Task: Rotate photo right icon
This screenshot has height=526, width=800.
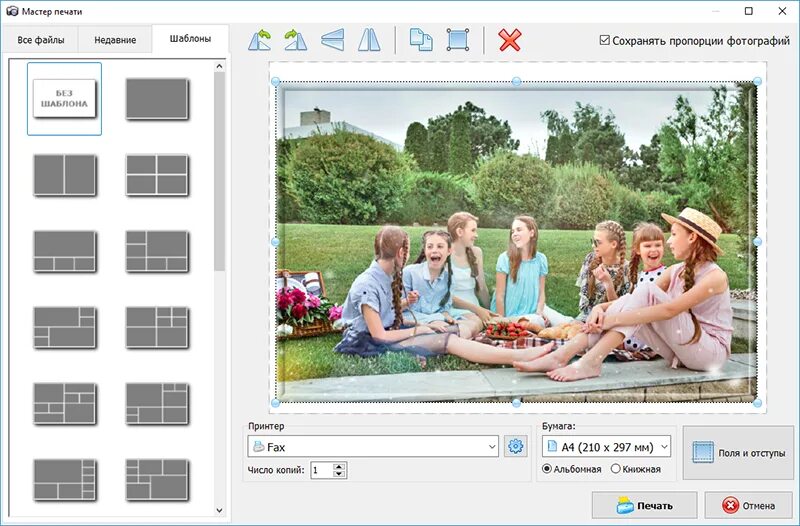Action: 296,40
